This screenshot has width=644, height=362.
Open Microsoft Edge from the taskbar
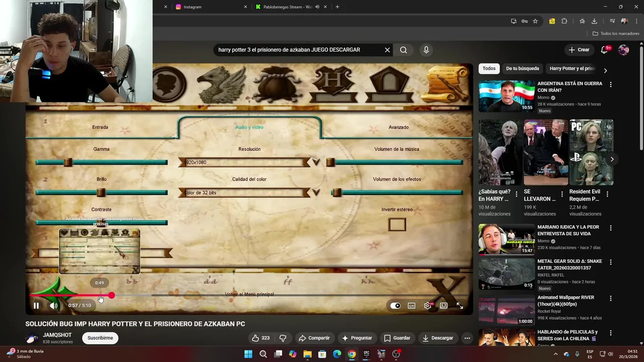(337, 354)
